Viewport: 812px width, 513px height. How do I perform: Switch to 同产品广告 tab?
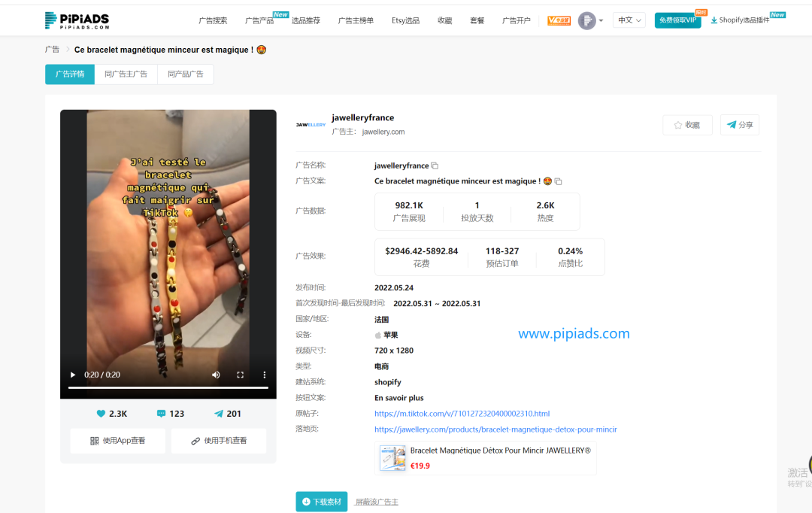[x=186, y=74]
